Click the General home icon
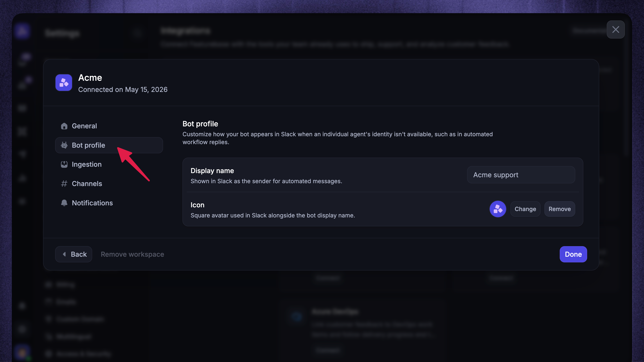Screen dimensions: 644x362 pyautogui.click(x=64, y=126)
